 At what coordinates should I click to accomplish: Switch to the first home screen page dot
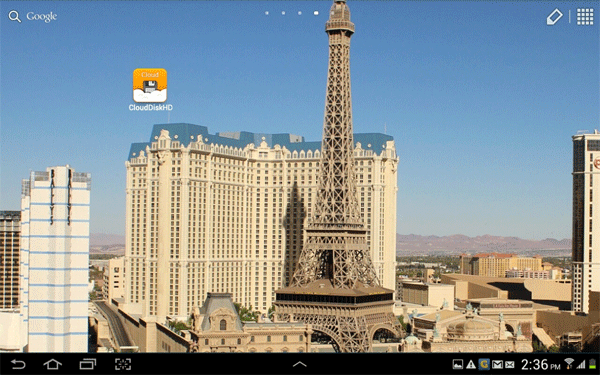267,13
